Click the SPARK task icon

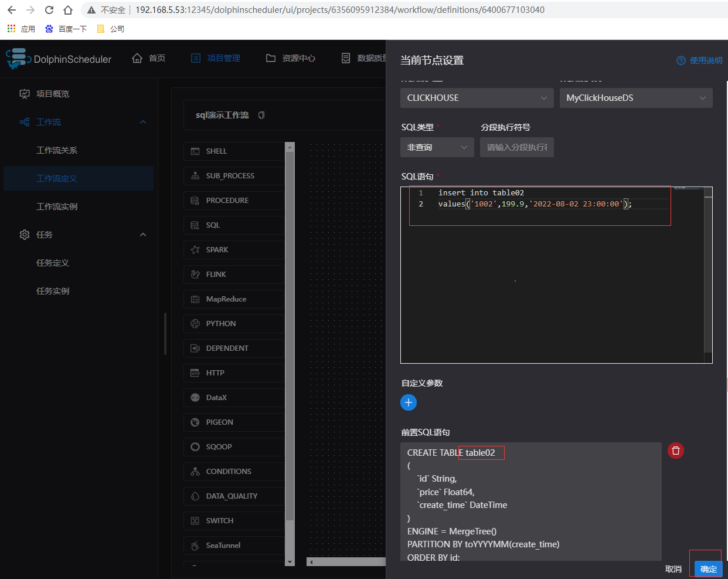pos(195,250)
